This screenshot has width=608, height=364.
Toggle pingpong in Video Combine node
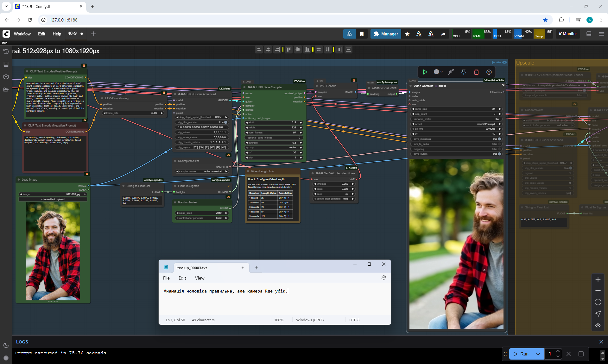coord(499,149)
